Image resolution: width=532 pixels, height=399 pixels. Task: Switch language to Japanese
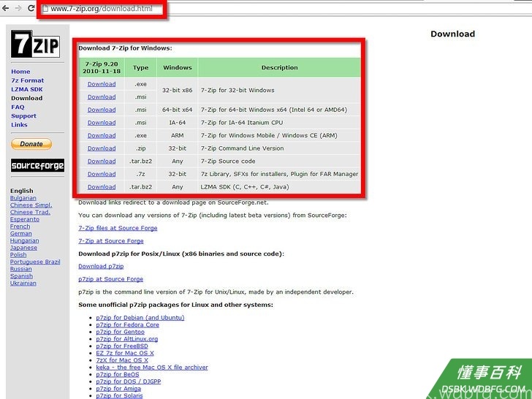coord(23,248)
